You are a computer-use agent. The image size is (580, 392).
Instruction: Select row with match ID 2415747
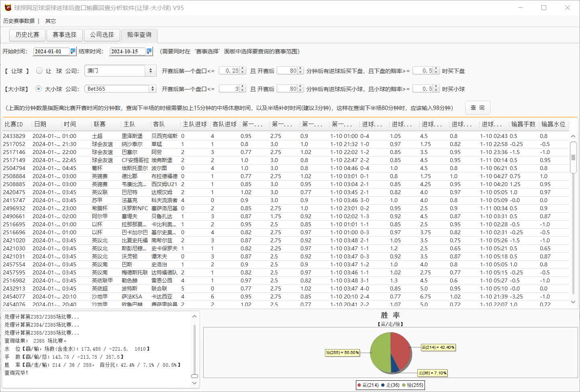[x=286, y=200]
